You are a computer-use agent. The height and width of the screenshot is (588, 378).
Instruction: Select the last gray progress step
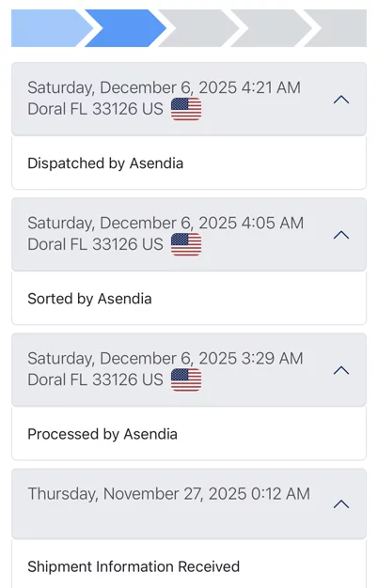(x=336, y=28)
